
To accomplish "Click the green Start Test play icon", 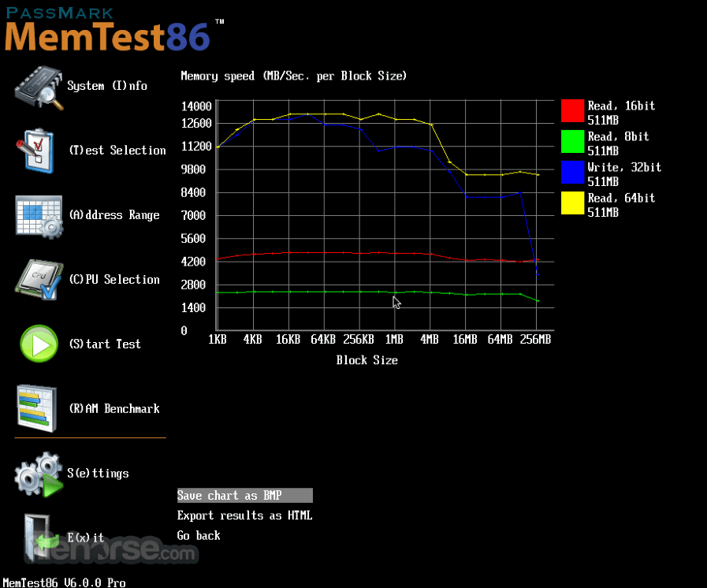I will pos(39,344).
